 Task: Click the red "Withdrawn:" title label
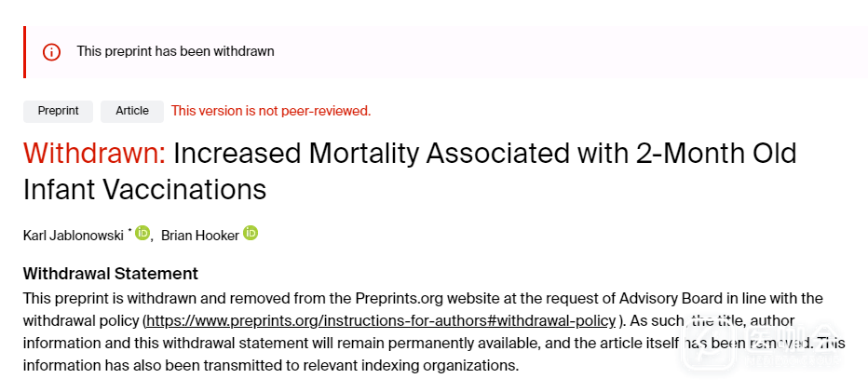[x=94, y=153]
